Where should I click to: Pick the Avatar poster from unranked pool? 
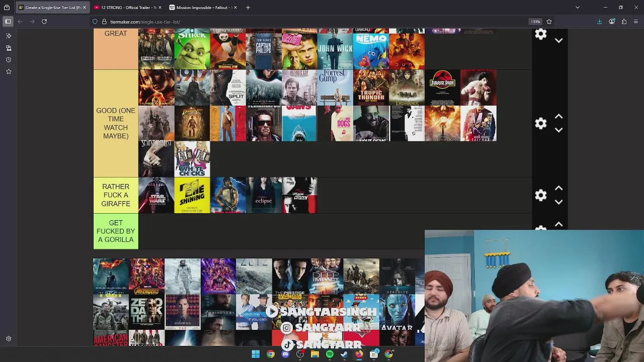point(397,312)
